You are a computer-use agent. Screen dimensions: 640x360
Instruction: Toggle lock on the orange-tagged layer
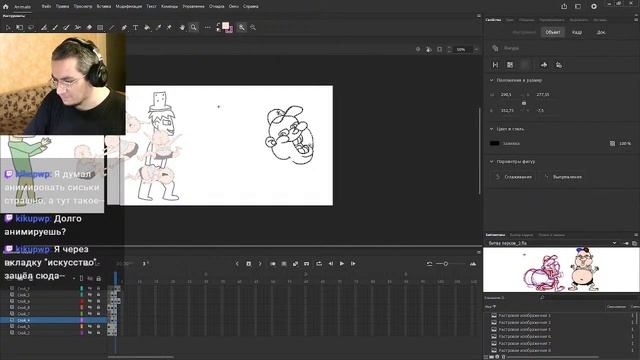pyautogui.click(x=98, y=327)
